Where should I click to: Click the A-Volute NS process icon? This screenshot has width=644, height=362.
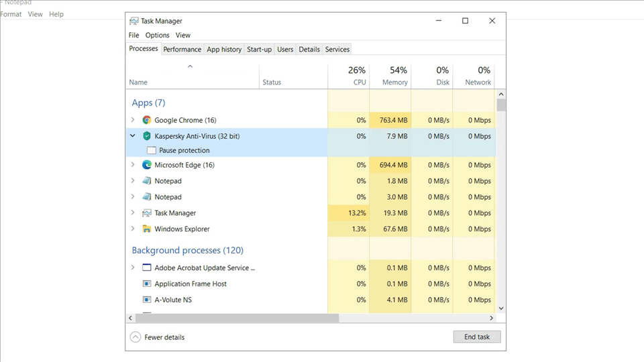(147, 300)
